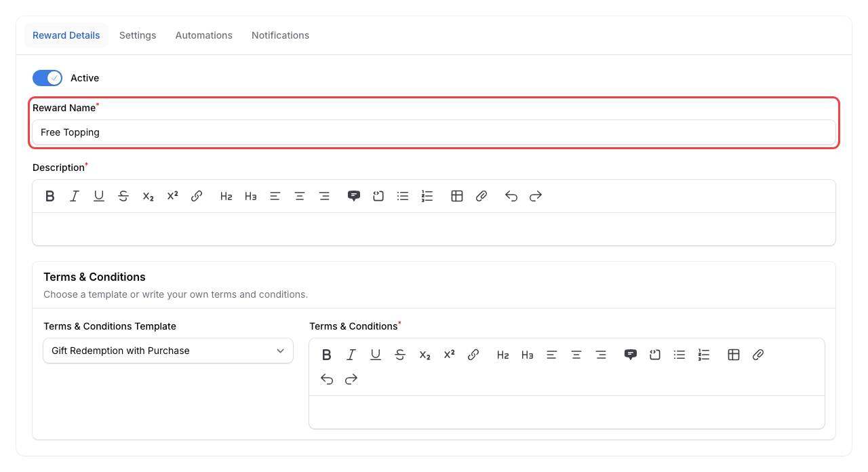
Task: Open the Terms & Conditions Template dropdown
Action: point(167,351)
